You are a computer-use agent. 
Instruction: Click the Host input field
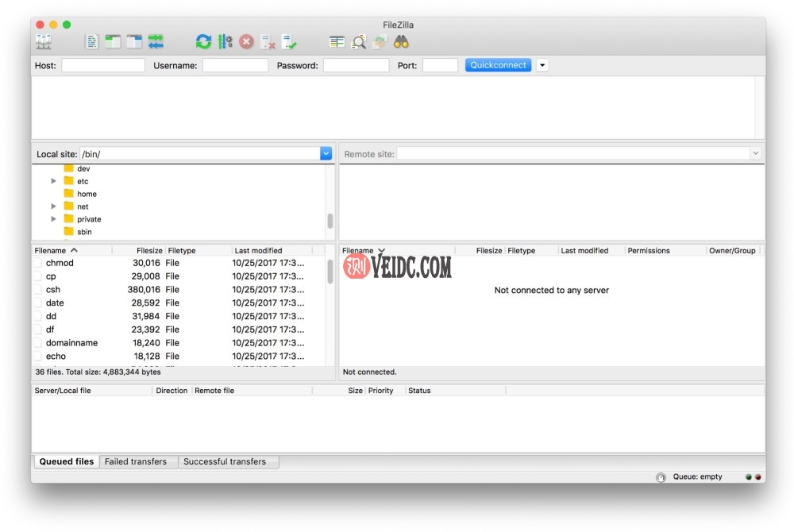(103, 66)
